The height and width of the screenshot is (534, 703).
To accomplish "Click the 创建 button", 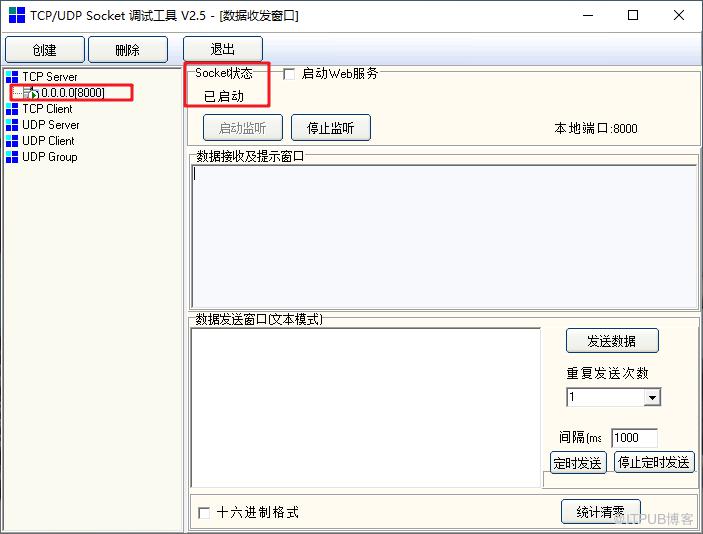I will (x=44, y=49).
